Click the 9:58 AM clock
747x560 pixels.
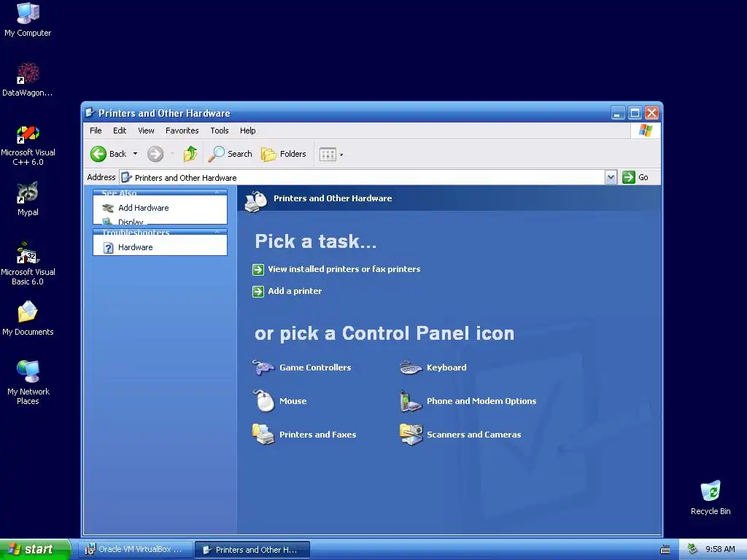click(x=720, y=550)
